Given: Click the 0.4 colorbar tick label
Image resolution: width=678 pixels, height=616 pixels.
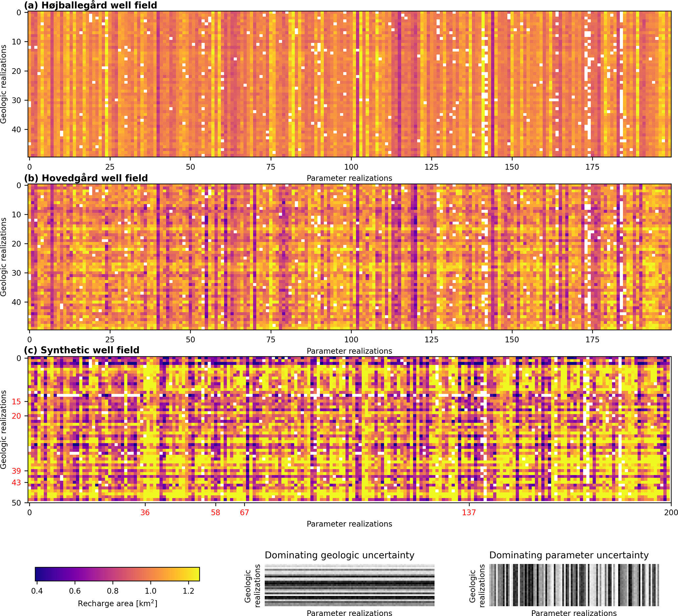Looking at the screenshot, I should tap(37, 591).
